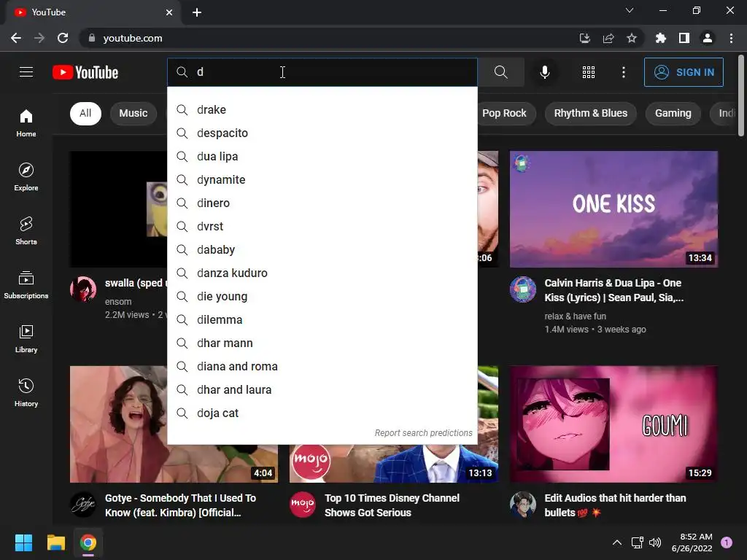Screen dimensions: 747x560
Task: Choose the "doja cat" search suggestion
Action: pos(322,413)
